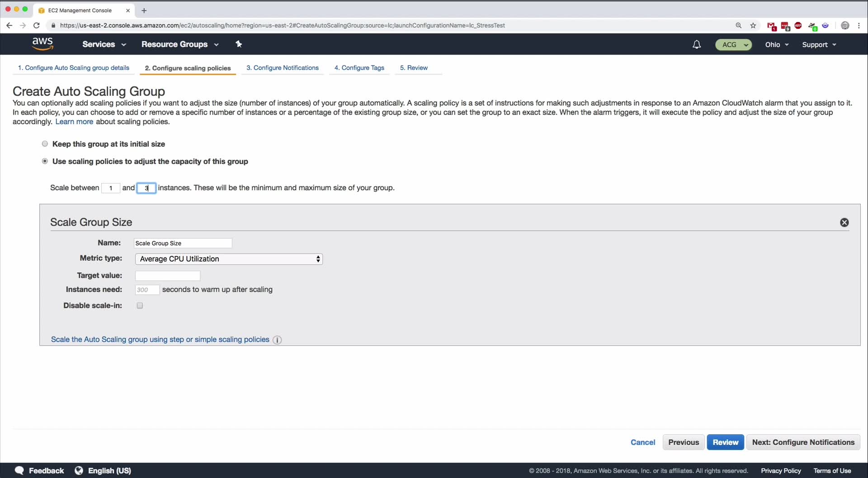The image size is (868, 478).
Task: Select Keep this group at its initial size
Action: pos(45,144)
